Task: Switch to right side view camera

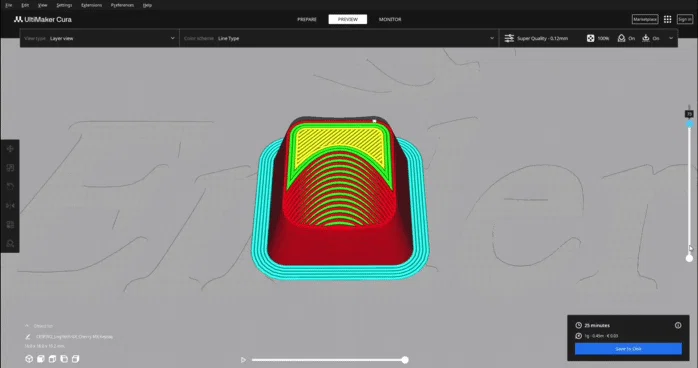Action: (75, 359)
